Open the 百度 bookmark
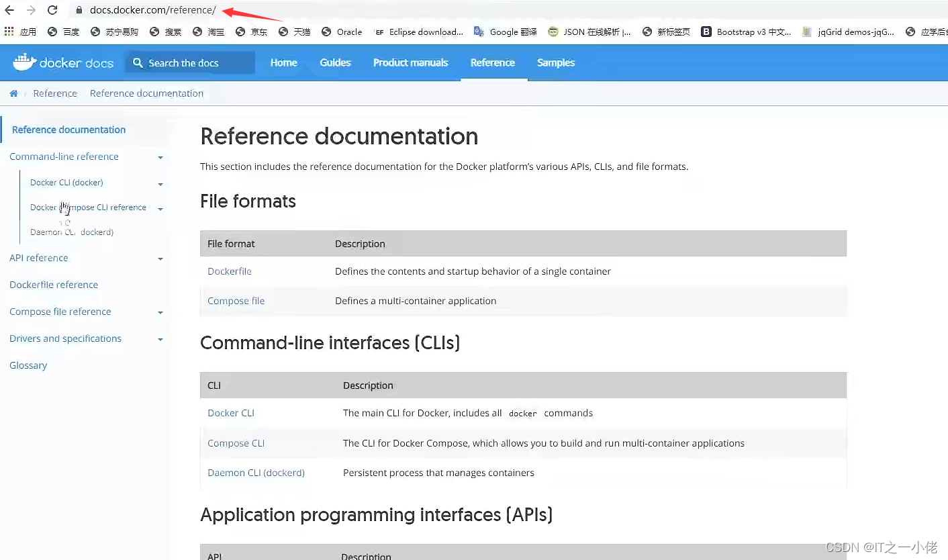 [63, 32]
